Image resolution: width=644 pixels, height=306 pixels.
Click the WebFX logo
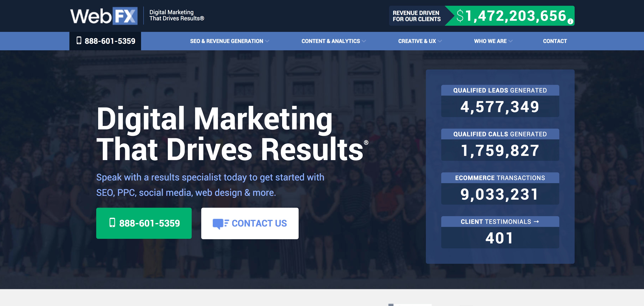coord(104,16)
